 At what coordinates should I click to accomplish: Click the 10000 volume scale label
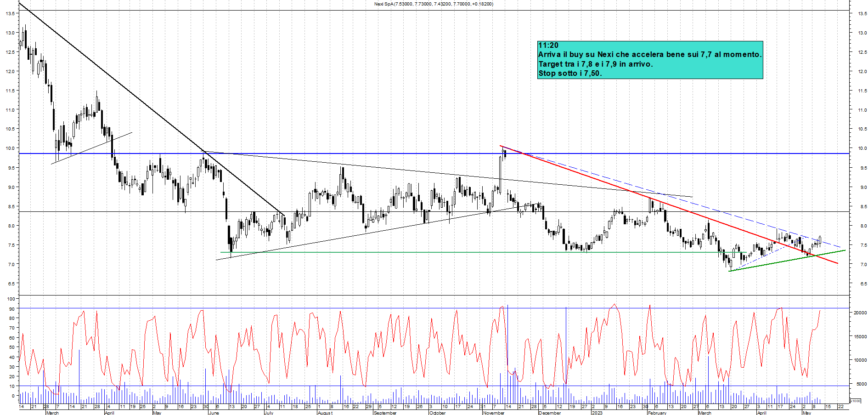(x=860, y=360)
